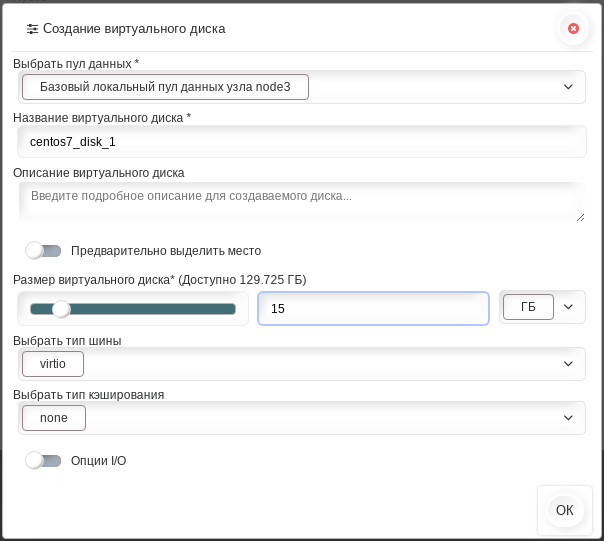Click the bus type chevron arrow
Screen dimensions: 604x541
pyautogui.click(x=568, y=364)
